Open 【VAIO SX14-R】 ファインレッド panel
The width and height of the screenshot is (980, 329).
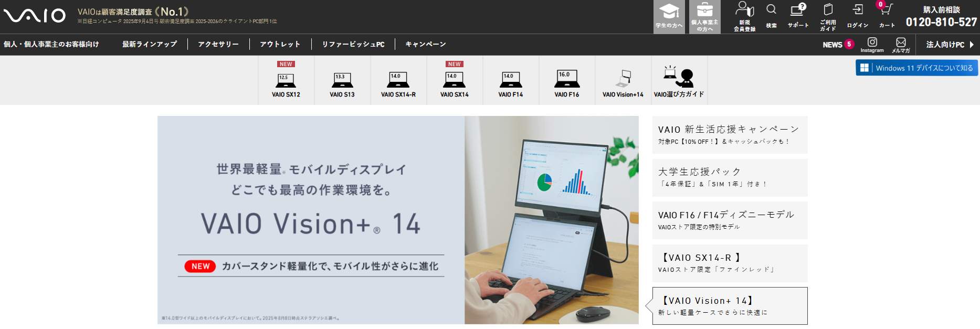pos(730,263)
